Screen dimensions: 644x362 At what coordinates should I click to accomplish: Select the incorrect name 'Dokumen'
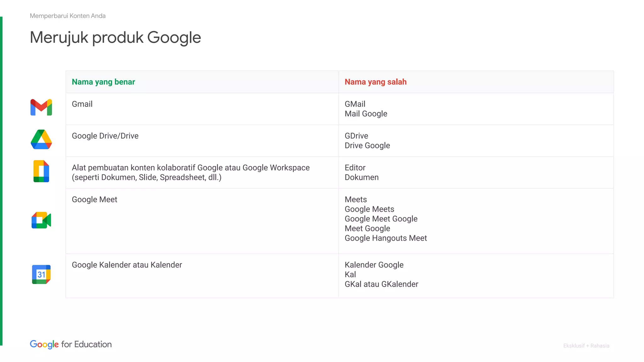362,178
